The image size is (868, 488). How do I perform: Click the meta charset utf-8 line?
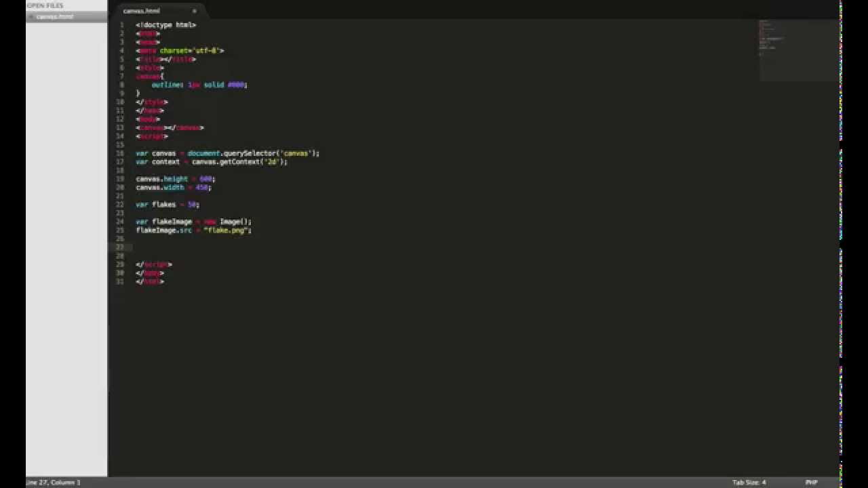coord(180,51)
